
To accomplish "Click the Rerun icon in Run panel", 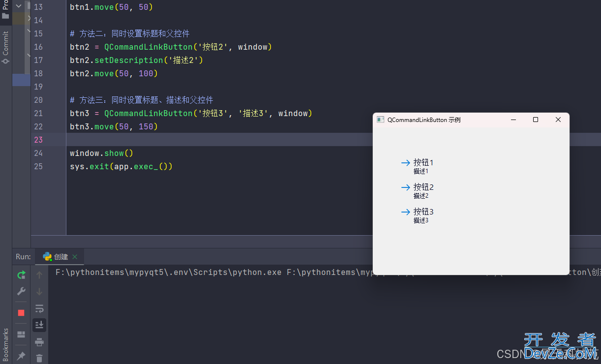I will tap(21, 275).
